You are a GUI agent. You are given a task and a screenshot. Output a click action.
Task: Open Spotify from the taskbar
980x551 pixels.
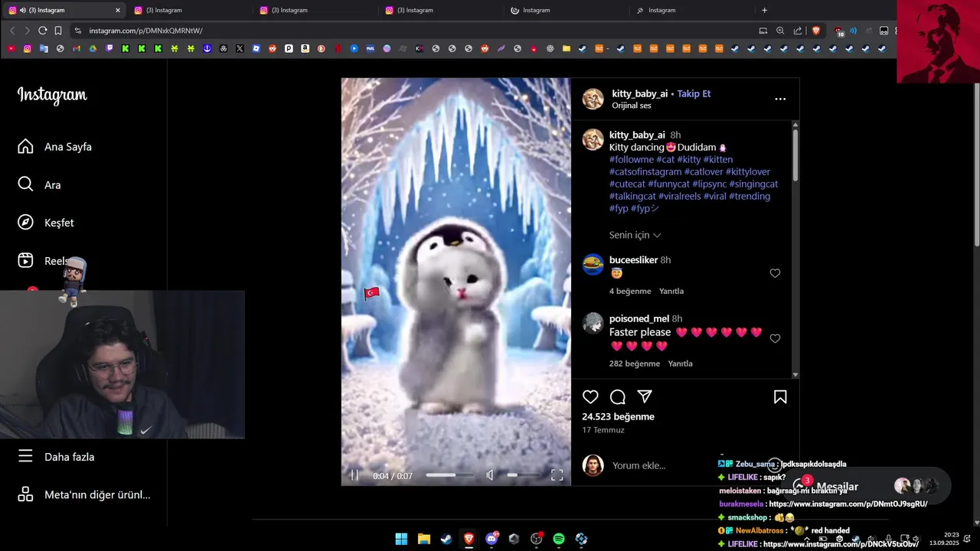coord(559,539)
